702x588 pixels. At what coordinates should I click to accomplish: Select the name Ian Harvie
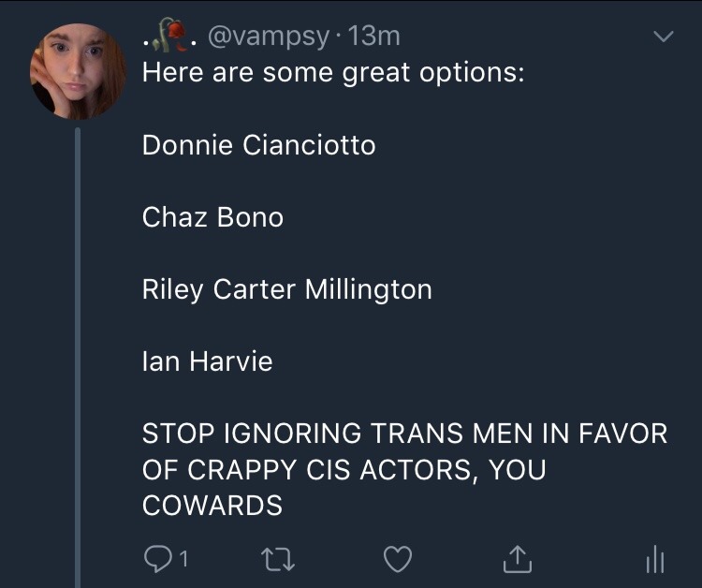pyautogui.click(x=207, y=361)
